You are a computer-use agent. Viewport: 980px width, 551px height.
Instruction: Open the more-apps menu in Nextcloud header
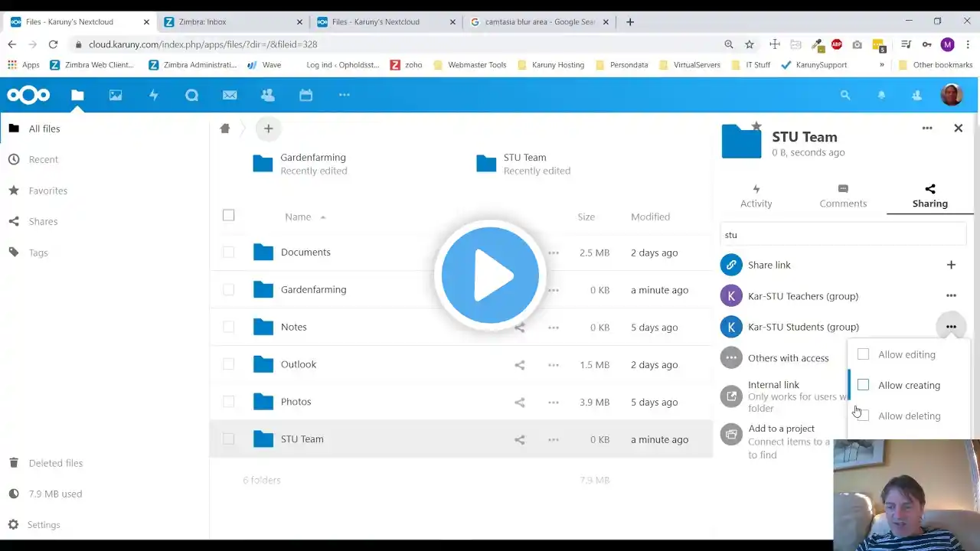tap(345, 95)
